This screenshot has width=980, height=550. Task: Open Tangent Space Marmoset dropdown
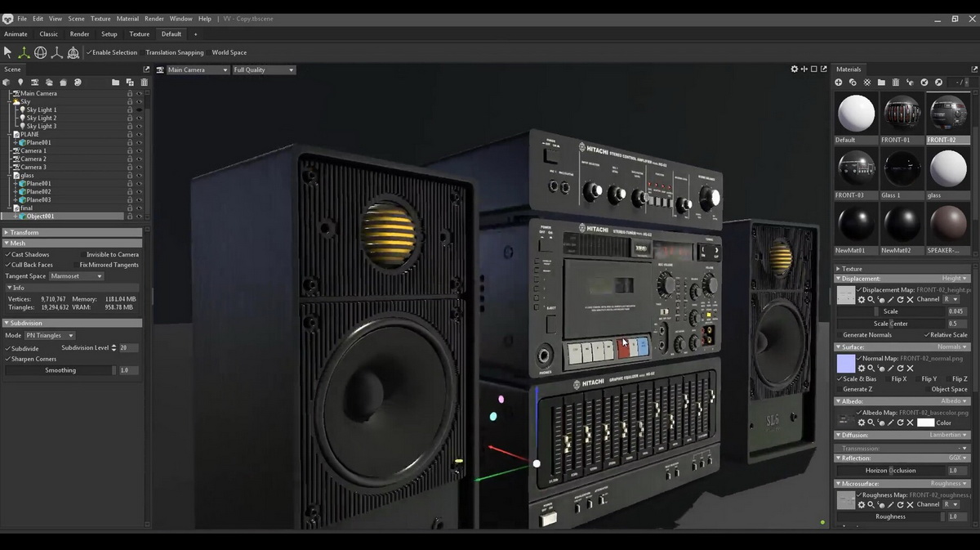77,276
